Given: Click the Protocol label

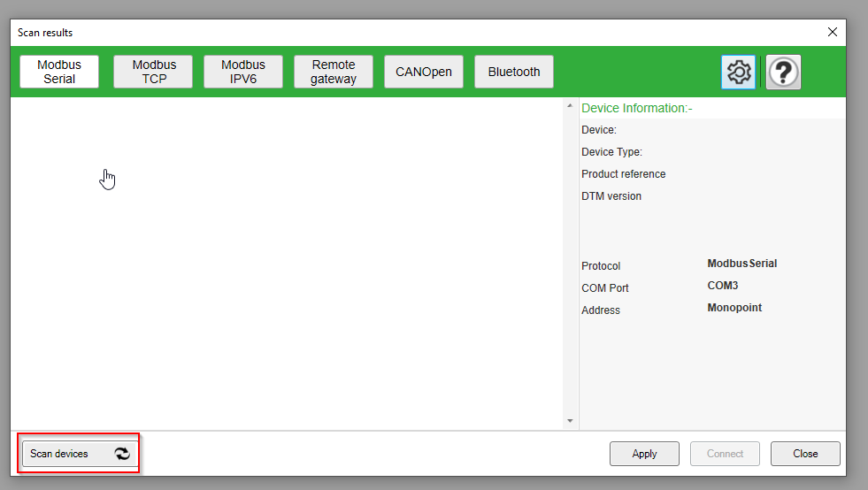Looking at the screenshot, I should click(601, 265).
